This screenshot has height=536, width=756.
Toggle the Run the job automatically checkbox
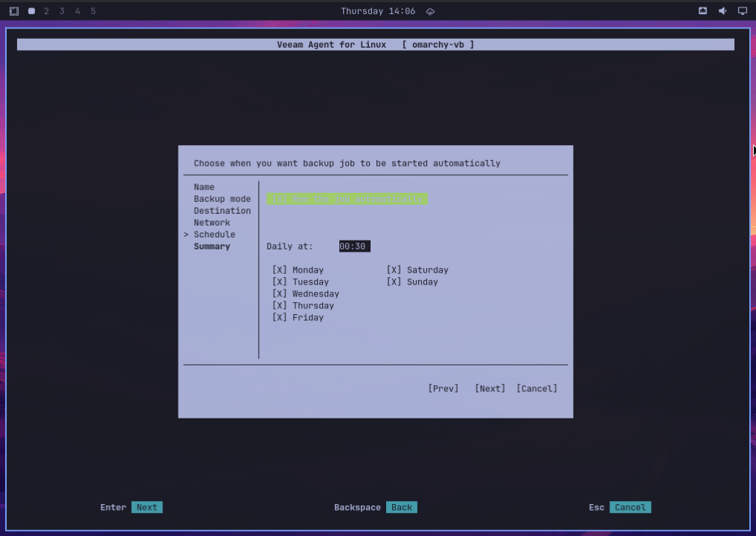click(347, 199)
